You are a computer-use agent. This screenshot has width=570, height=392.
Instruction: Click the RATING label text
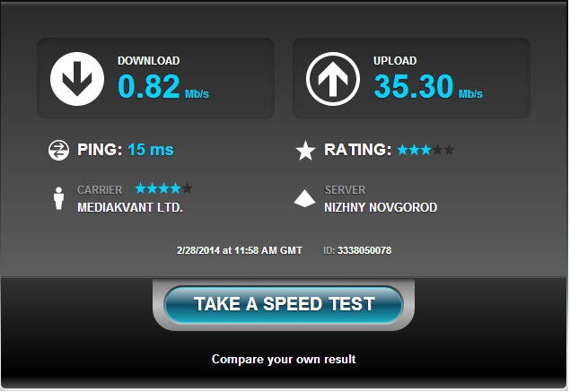(x=357, y=150)
